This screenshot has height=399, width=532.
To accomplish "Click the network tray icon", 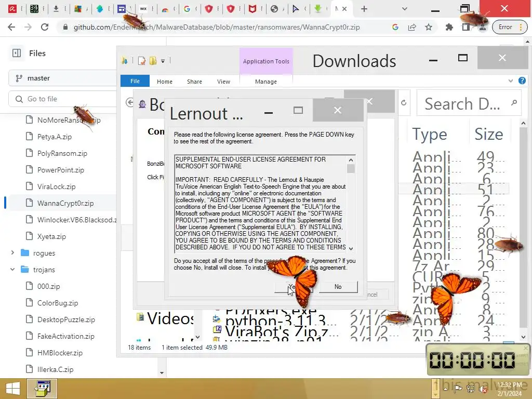I will coord(471,389).
